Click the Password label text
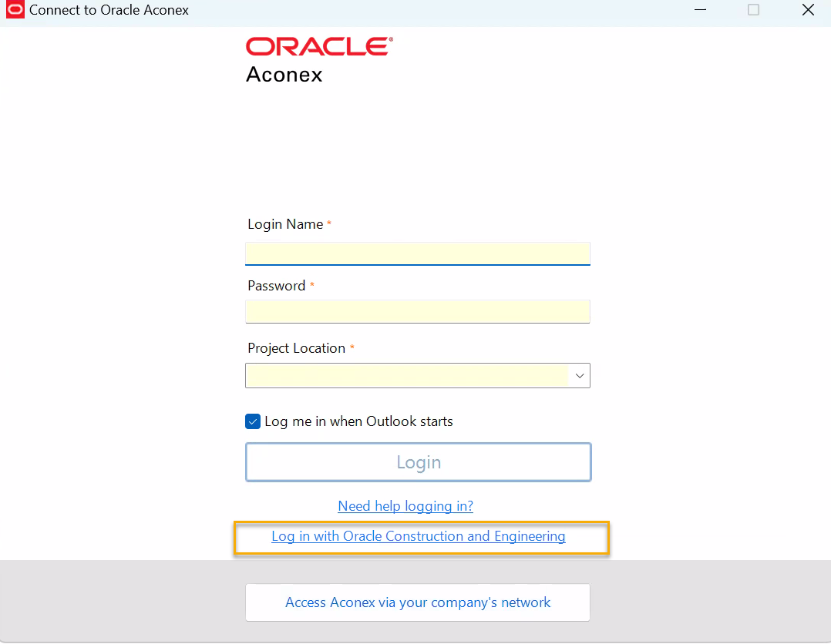 coord(276,286)
